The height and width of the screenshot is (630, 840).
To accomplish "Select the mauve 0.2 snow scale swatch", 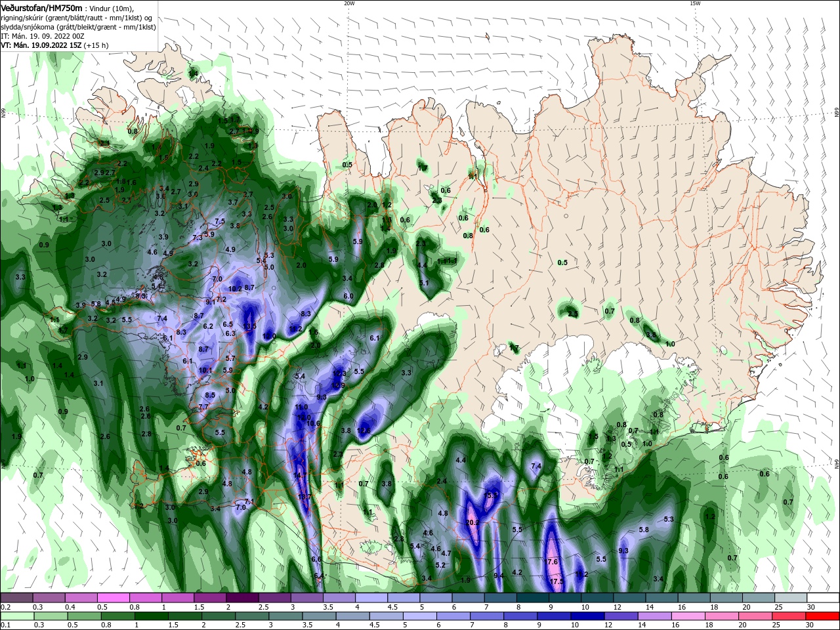I will [x=17, y=598].
